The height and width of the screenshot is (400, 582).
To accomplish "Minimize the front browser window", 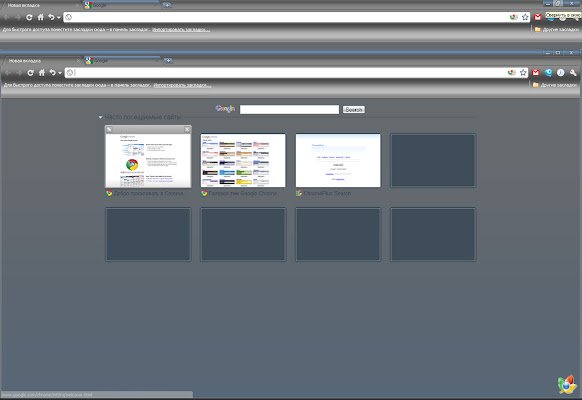I will [x=548, y=53].
